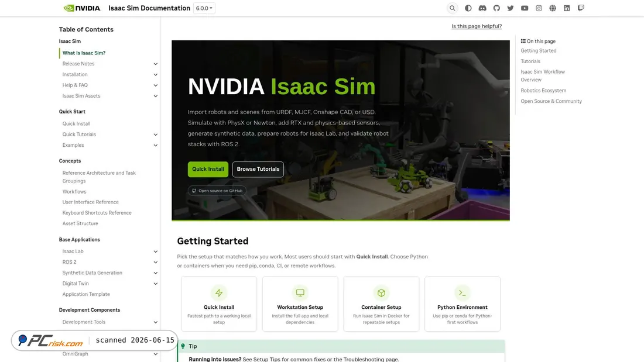Click the Quick Install card title
Viewport: 644px width, 362px height.
219,307
